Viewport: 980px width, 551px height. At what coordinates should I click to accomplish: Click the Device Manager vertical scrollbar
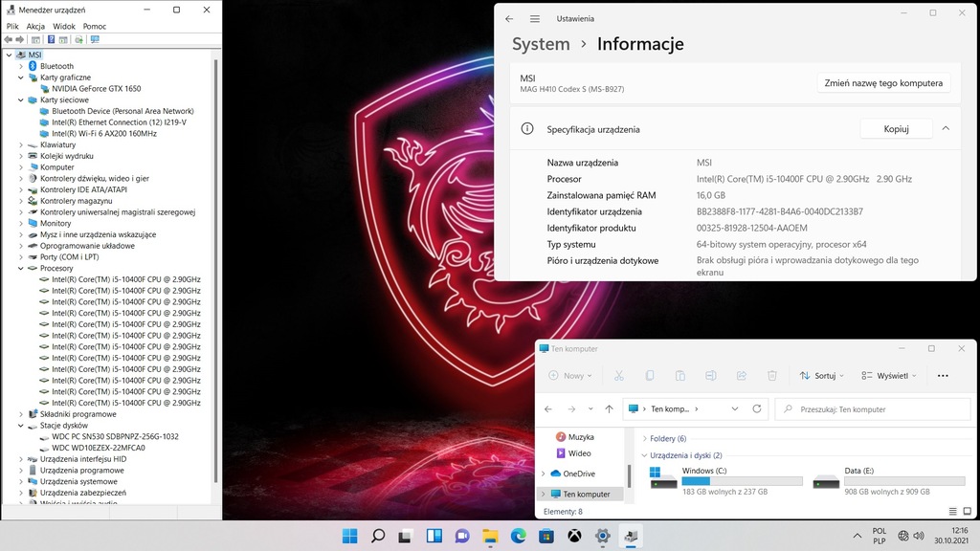[x=216, y=272]
